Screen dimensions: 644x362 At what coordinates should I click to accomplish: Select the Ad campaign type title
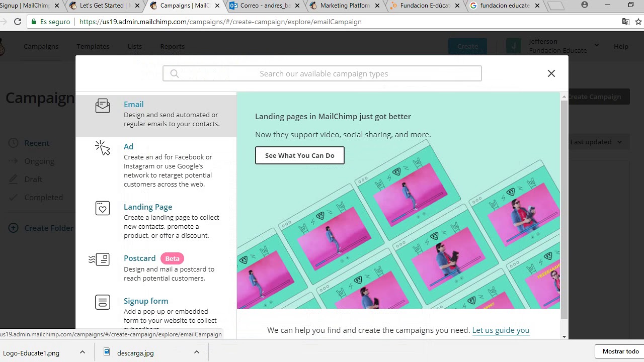[128, 146]
